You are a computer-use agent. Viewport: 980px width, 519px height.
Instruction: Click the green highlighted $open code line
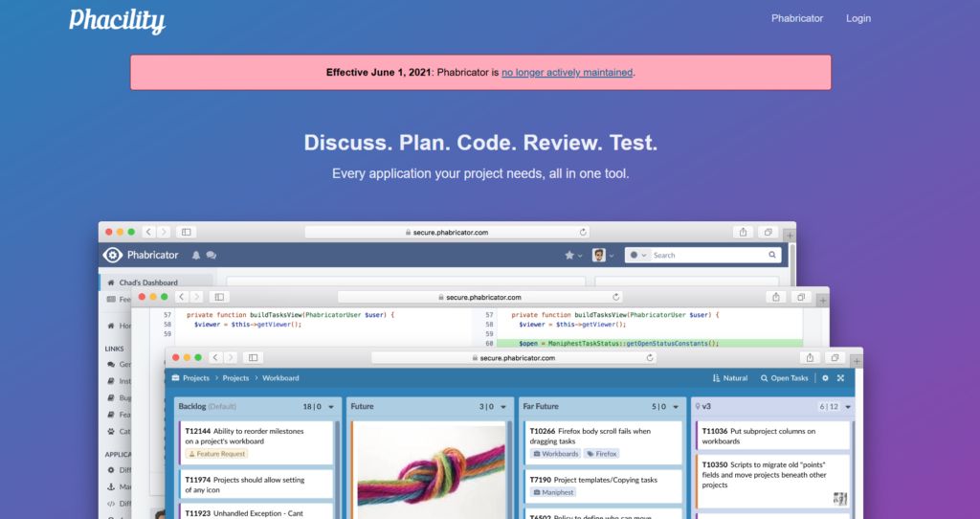(650, 344)
